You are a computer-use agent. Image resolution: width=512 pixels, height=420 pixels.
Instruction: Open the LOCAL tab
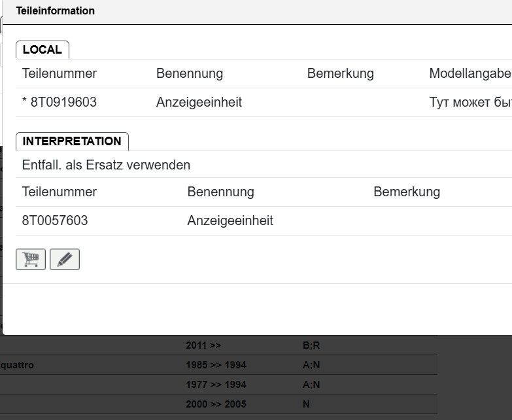[x=42, y=50]
